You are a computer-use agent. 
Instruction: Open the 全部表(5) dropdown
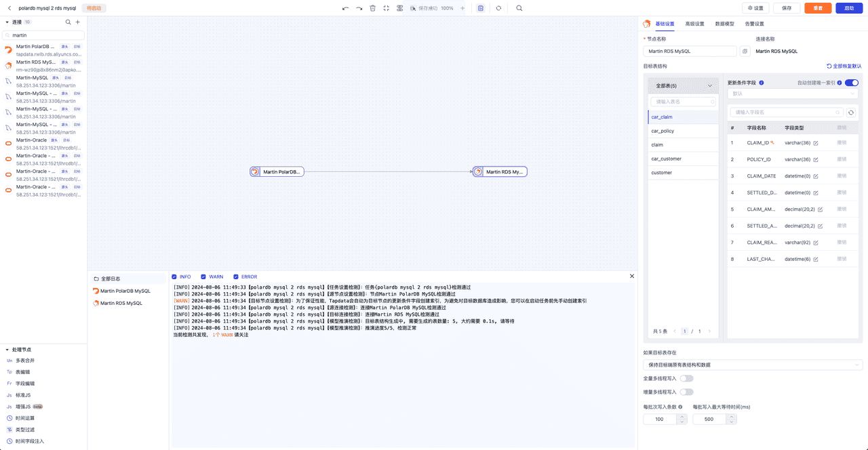(x=683, y=85)
